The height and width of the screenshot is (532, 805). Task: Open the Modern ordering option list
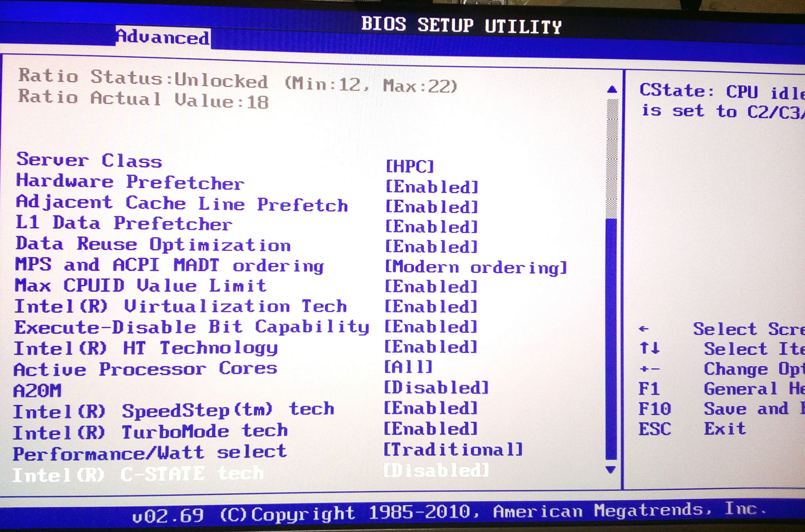click(x=475, y=267)
